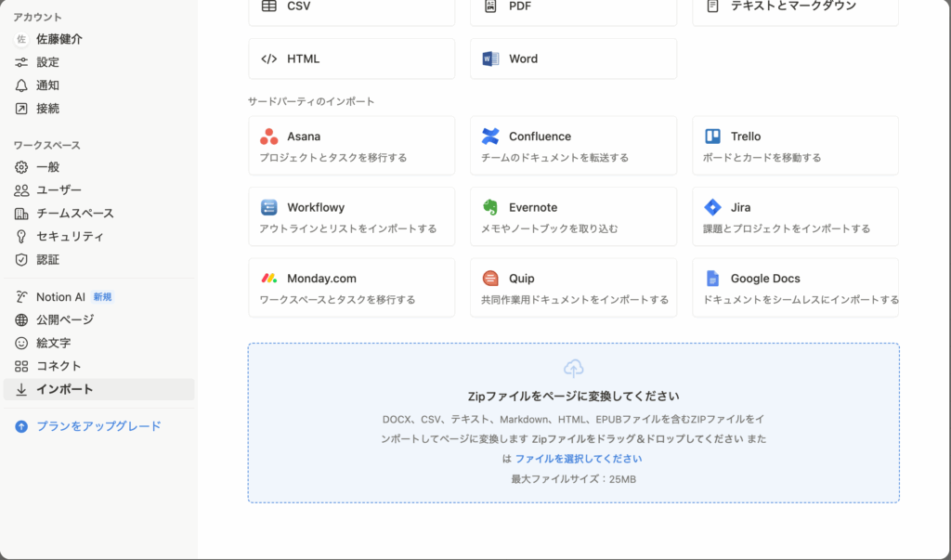Click the Monday.com logo icon
Screen dimensions: 951x560
268,279
